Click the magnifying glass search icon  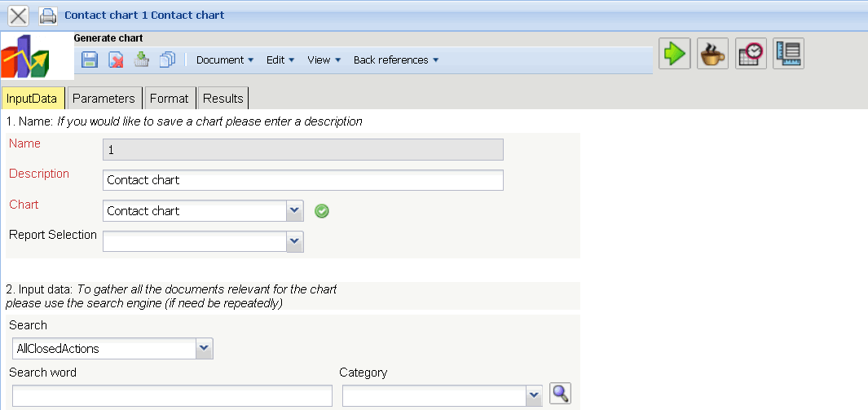pos(560,394)
